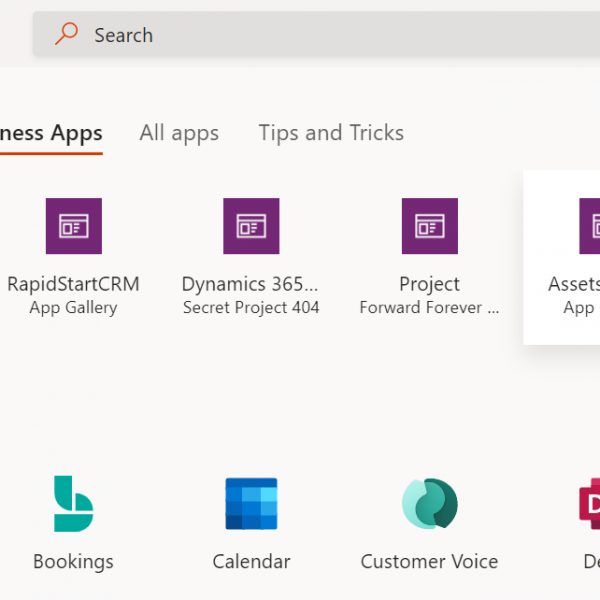Open the Calendar app icon

click(251, 504)
